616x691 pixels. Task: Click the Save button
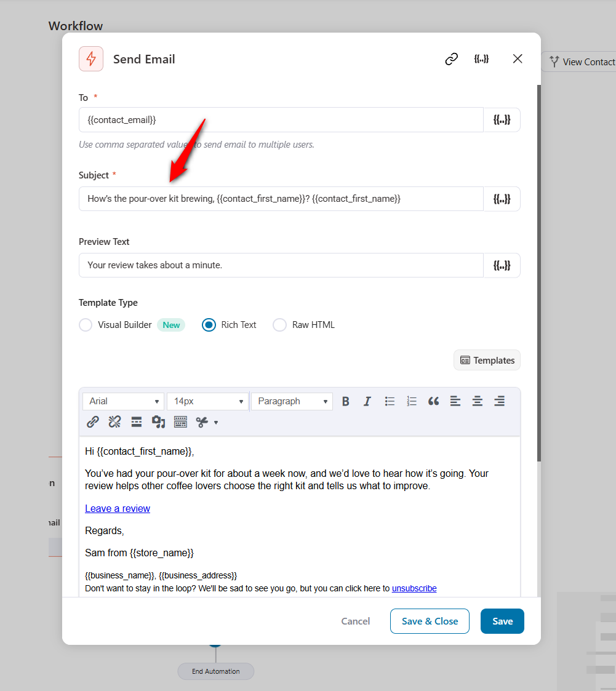click(502, 621)
